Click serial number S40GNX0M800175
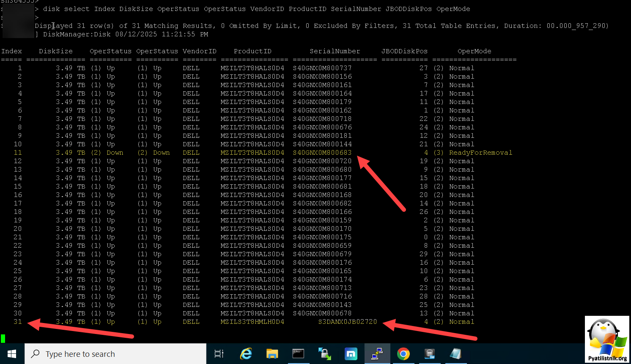 [x=322, y=237]
